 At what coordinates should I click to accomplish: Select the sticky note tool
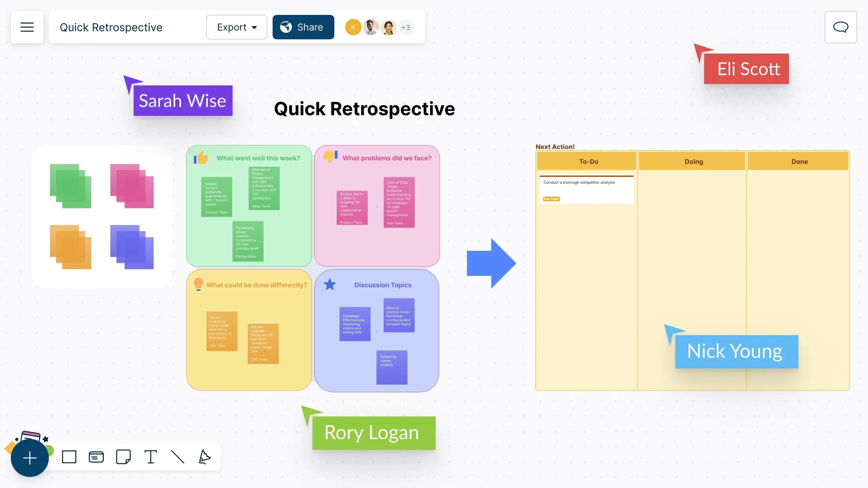point(123,457)
